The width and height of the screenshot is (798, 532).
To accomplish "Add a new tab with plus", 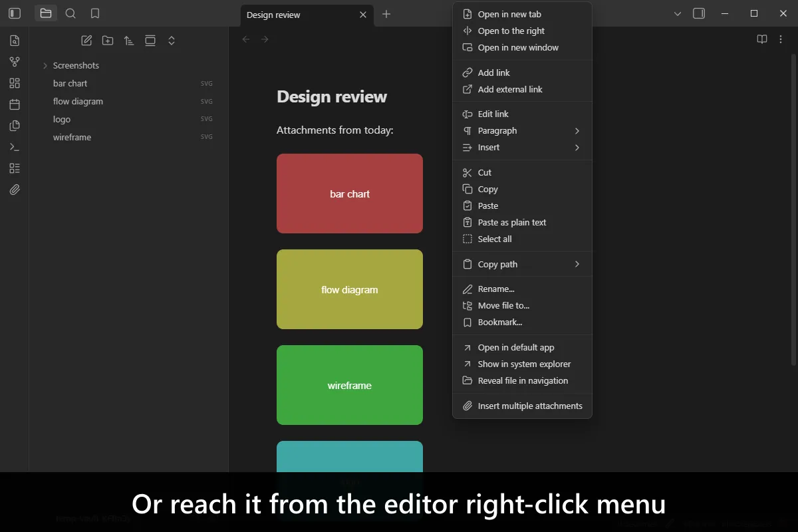I will pyautogui.click(x=386, y=14).
